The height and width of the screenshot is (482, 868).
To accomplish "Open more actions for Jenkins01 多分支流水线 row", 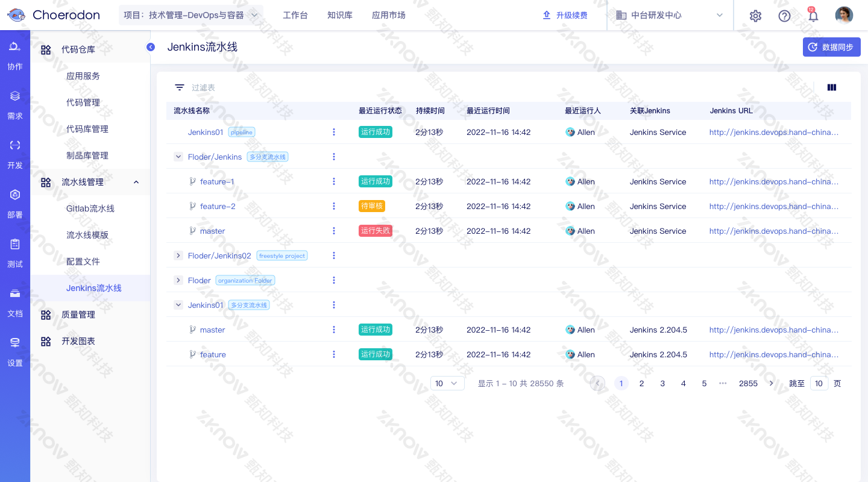I will [334, 305].
